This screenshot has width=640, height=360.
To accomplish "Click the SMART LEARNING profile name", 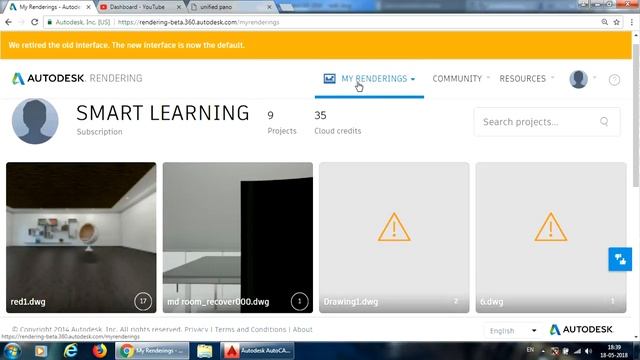I will (x=162, y=113).
